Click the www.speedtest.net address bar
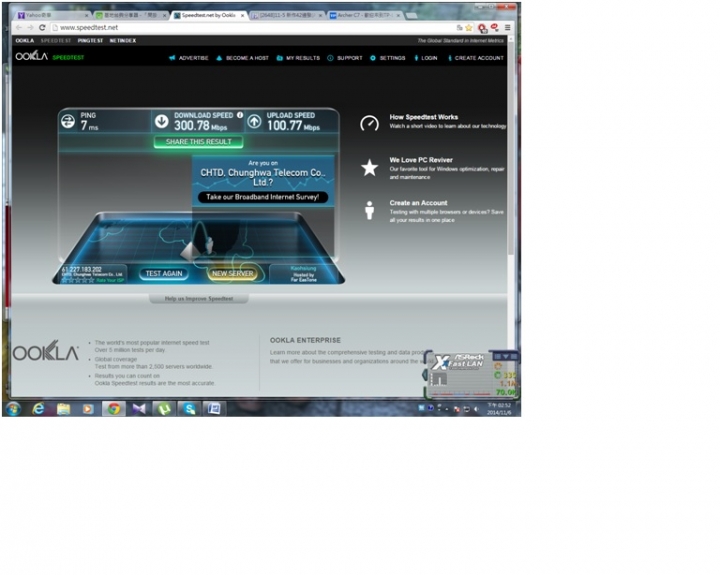The height and width of the screenshot is (575, 720). click(253, 28)
